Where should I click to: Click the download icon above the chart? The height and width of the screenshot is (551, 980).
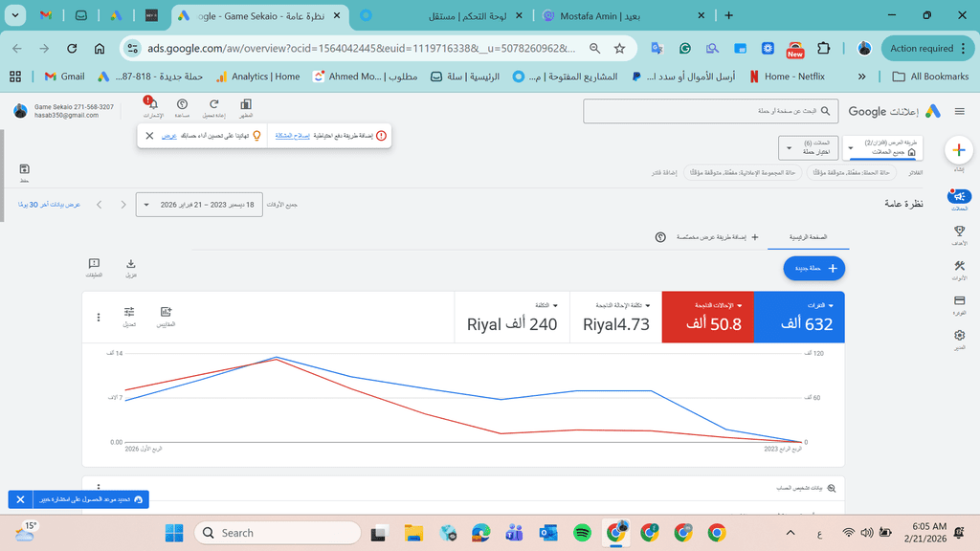[x=131, y=264]
